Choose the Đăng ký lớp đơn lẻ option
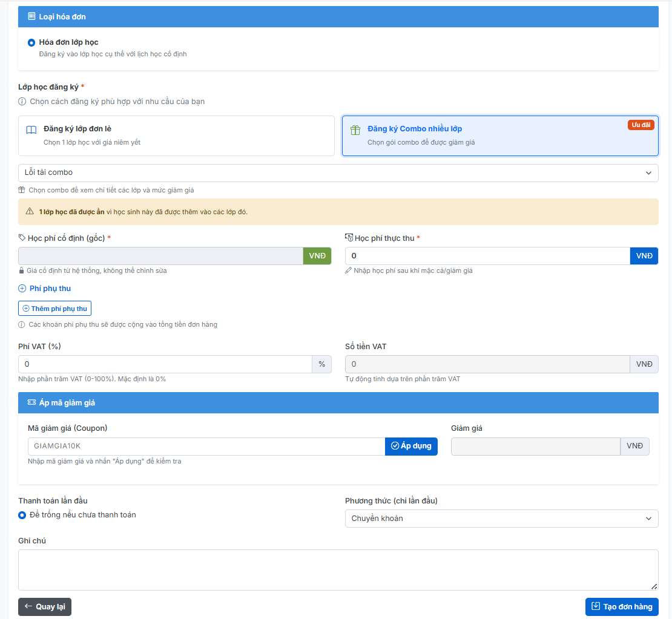This screenshot has width=672, height=619. (176, 136)
